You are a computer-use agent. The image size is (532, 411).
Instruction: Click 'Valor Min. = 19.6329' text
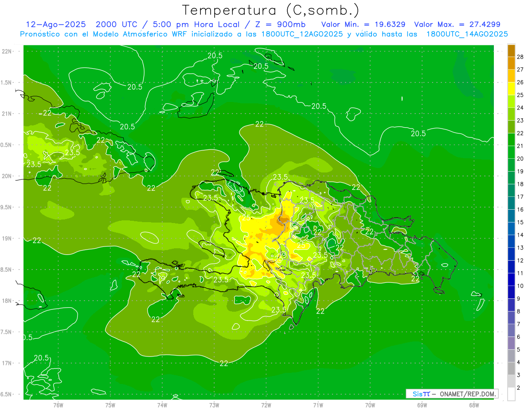click(363, 24)
